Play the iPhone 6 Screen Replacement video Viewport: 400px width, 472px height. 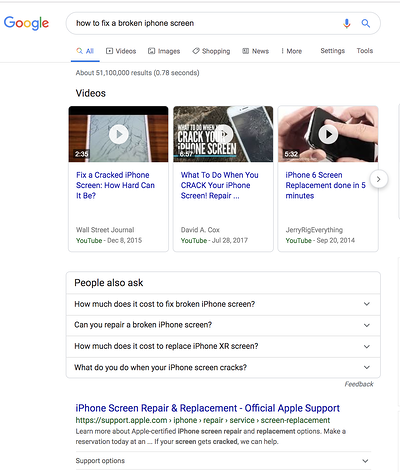click(x=328, y=134)
